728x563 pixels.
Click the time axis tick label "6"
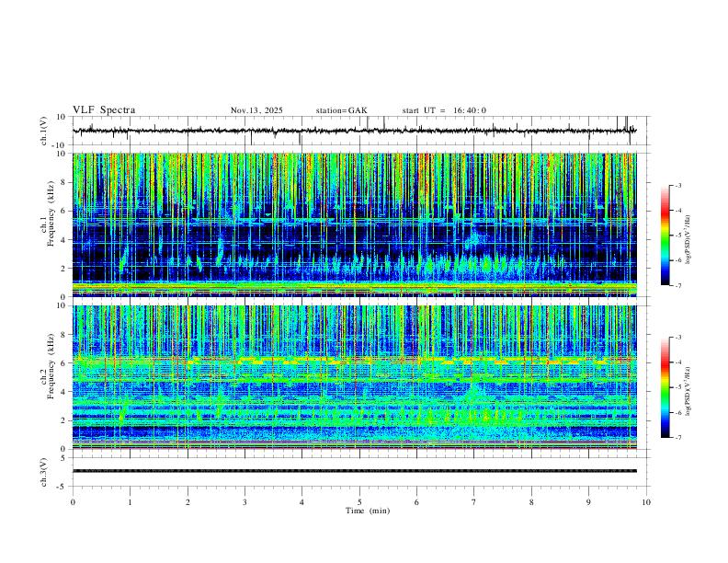coord(416,502)
